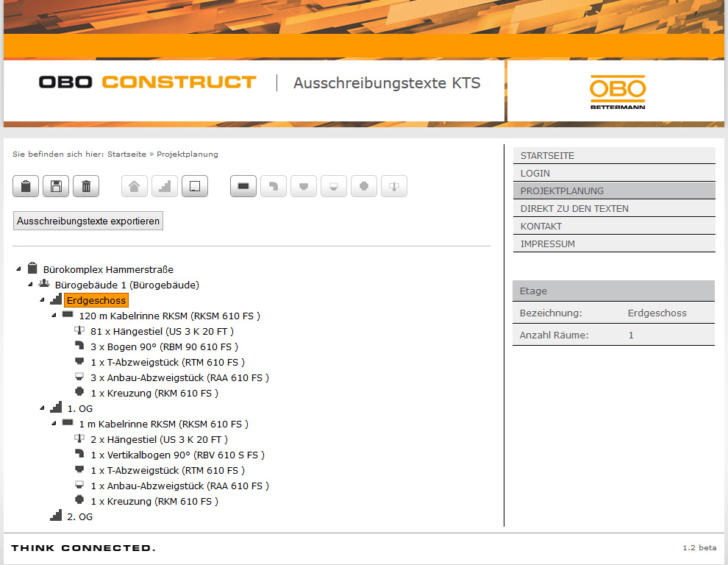Select Bürogebäude 1 (Bürogebäude) label in the tree
This screenshot has width=728, height=565.
point(126,285)
